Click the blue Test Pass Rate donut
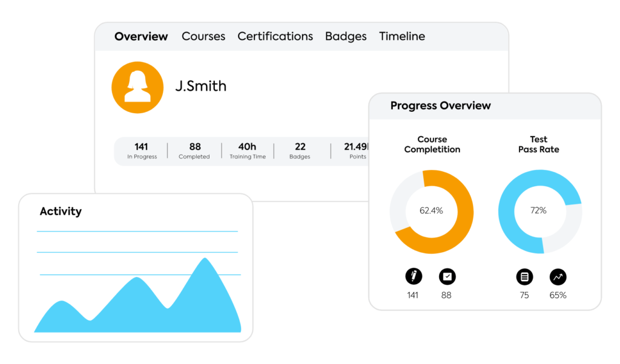 pos(540,212)
